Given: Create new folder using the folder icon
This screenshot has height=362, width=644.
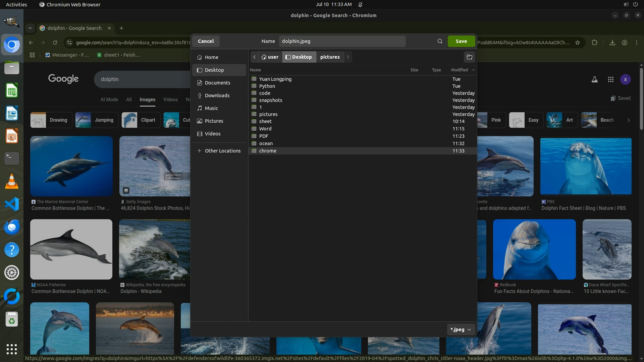Looking at the screenshot, I should (469, 57).
